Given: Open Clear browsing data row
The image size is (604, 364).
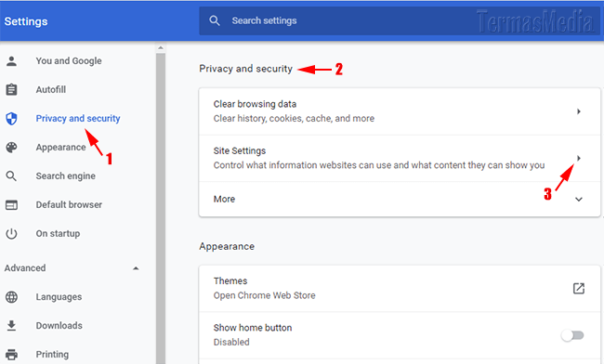Looking at the screenshot, I should [400, 111].
